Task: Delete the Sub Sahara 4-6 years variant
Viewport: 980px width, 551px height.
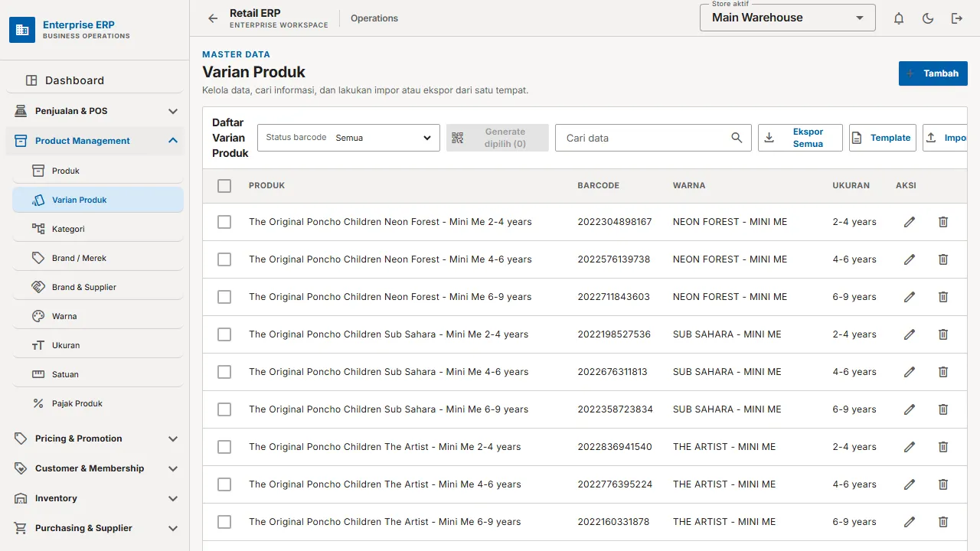Action: click(943, 372)
